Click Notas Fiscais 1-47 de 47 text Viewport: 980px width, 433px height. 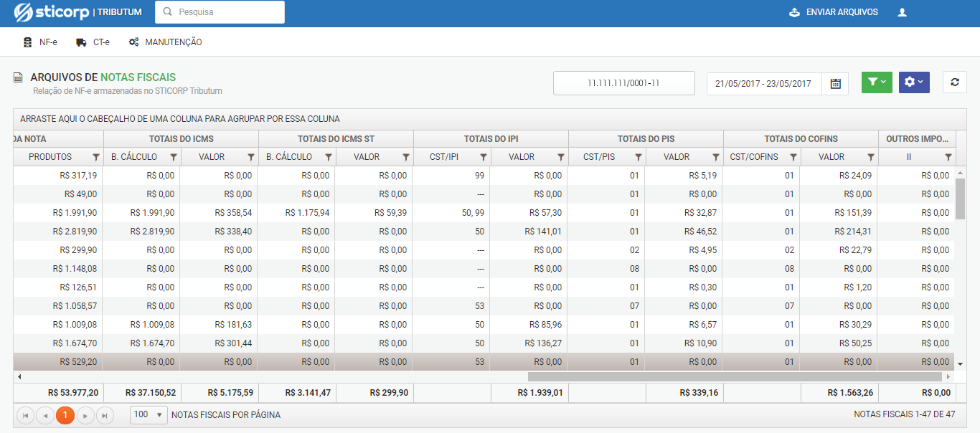pyautogui.click(x=905, y=414)
